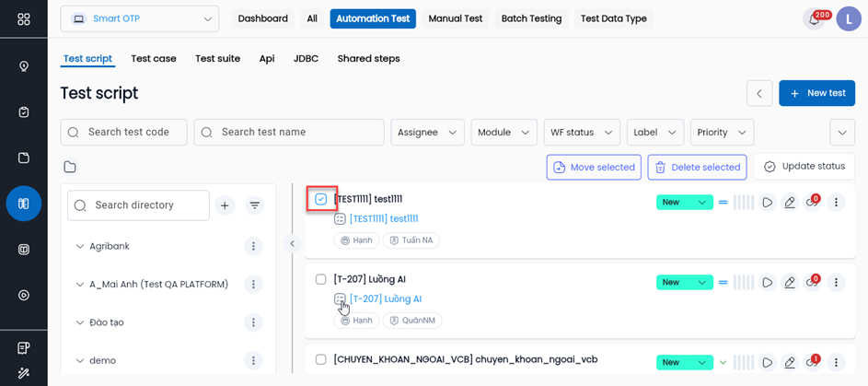Open the Manual Test menu
Viewport: 868px width, 386px height.
click(456, 18)
